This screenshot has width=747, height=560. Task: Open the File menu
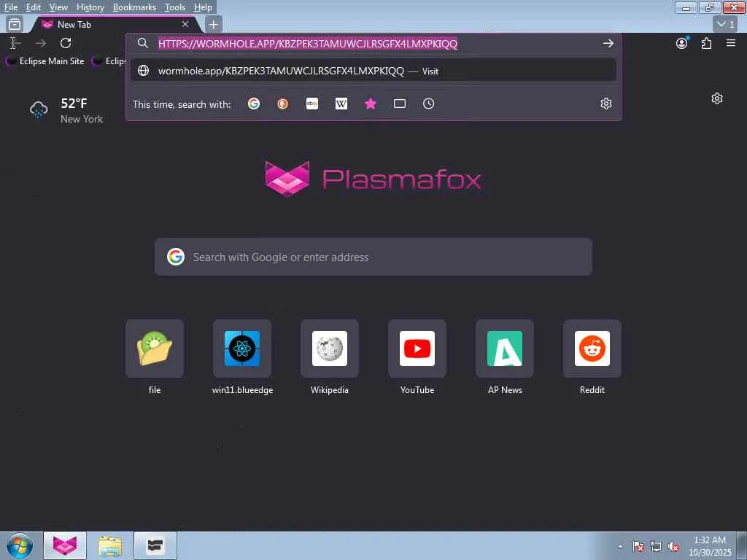pos(11,7)
